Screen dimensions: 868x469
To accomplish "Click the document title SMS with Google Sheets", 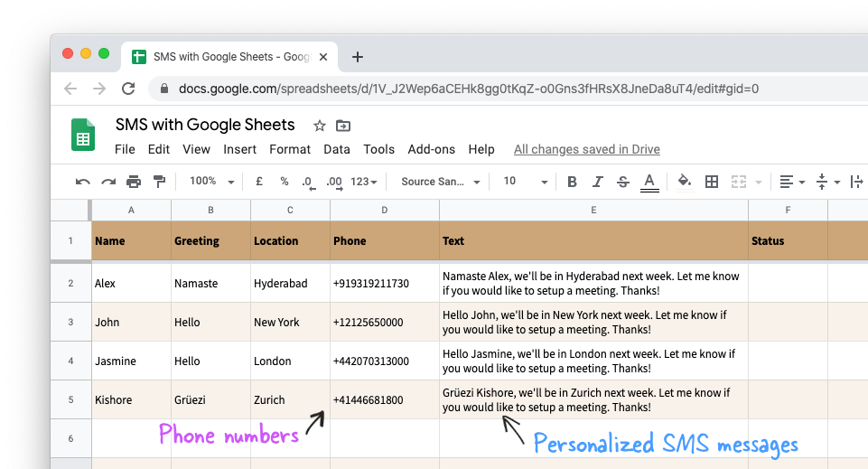I will [205, 125].
